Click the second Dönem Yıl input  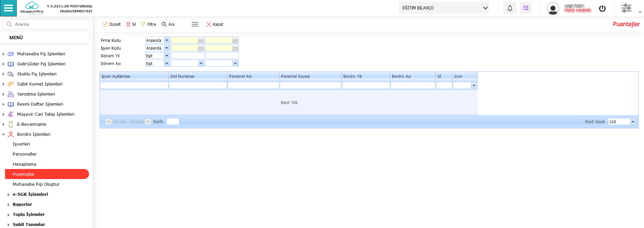coord(222,56)
